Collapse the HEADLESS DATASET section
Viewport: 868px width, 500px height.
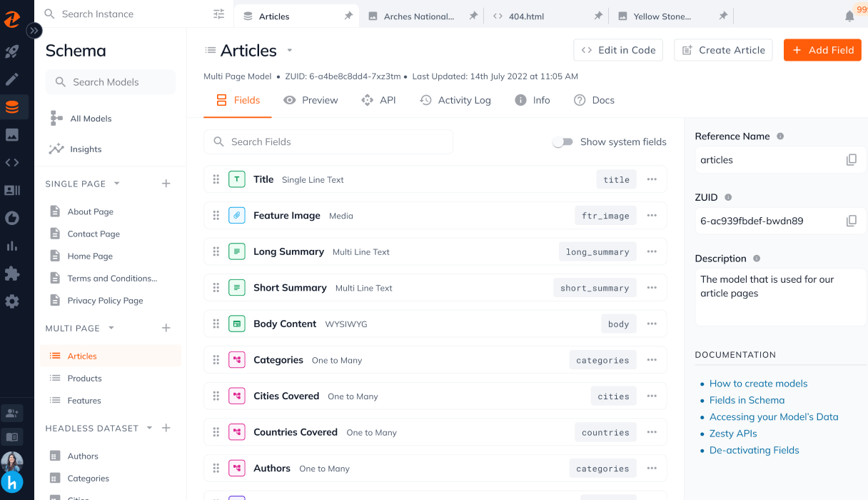[149, 428]
